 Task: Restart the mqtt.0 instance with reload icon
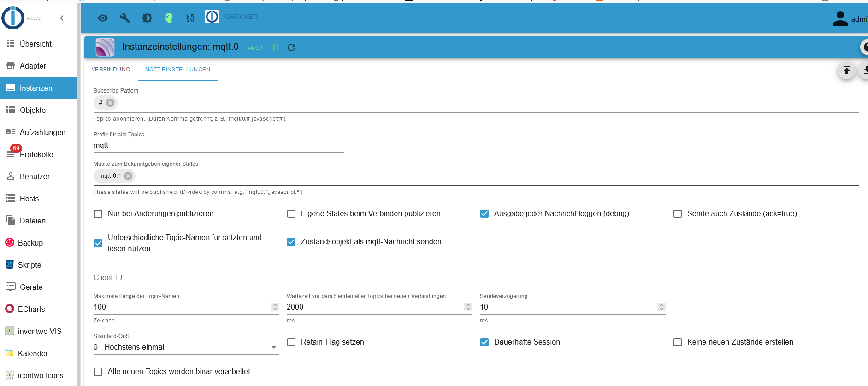(291, 47)
